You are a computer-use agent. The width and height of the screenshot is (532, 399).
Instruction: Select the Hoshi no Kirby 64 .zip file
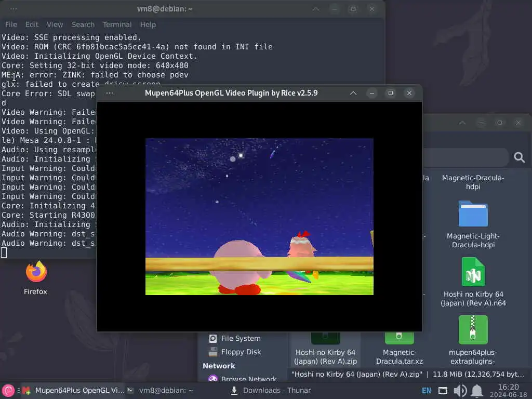(x=325, y=349)
